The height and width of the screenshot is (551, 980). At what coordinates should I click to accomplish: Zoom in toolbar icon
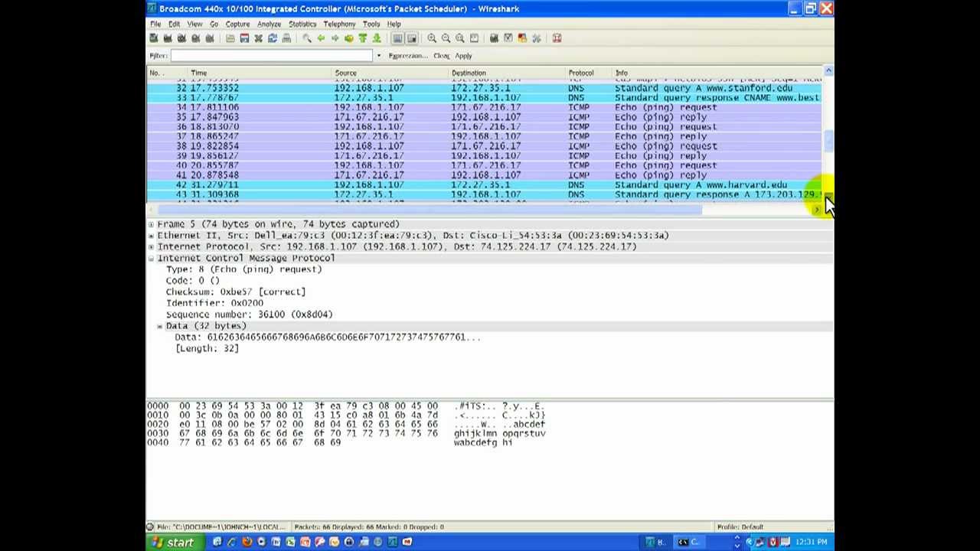pyautogui.click(x=432, y=38)
